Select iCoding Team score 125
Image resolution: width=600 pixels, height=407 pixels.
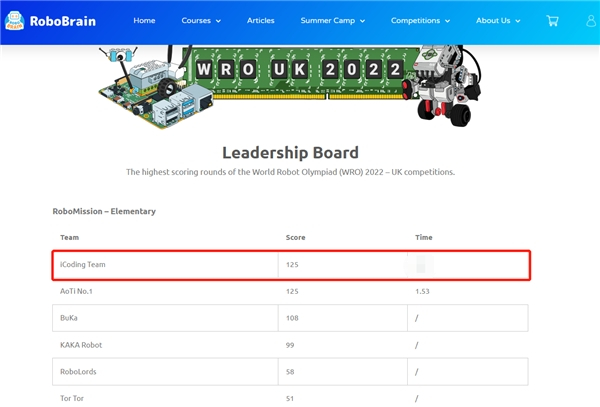click(292, 265)
